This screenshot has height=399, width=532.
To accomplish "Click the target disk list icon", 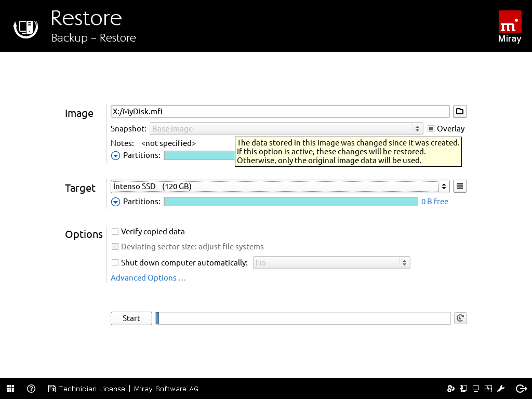I will [x=460, y=186].
